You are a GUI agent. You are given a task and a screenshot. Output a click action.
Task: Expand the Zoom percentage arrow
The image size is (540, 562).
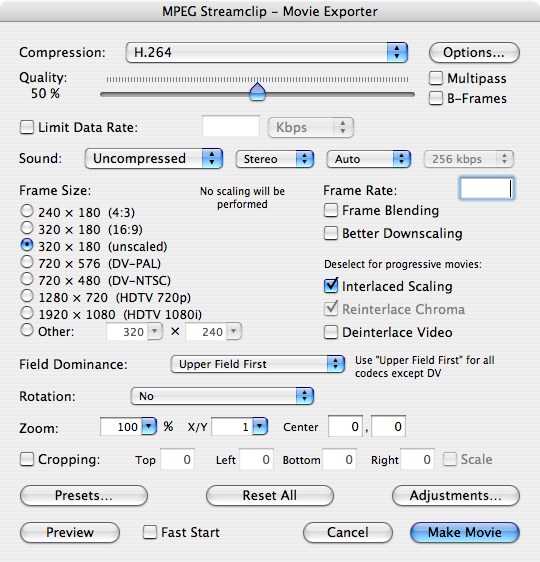pos(149,426)
